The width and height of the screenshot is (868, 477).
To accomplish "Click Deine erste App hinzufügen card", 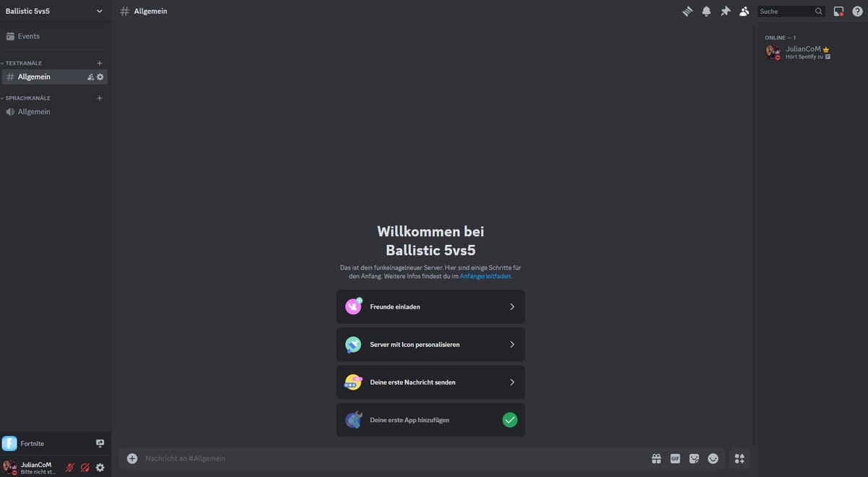I will point(430,419).
